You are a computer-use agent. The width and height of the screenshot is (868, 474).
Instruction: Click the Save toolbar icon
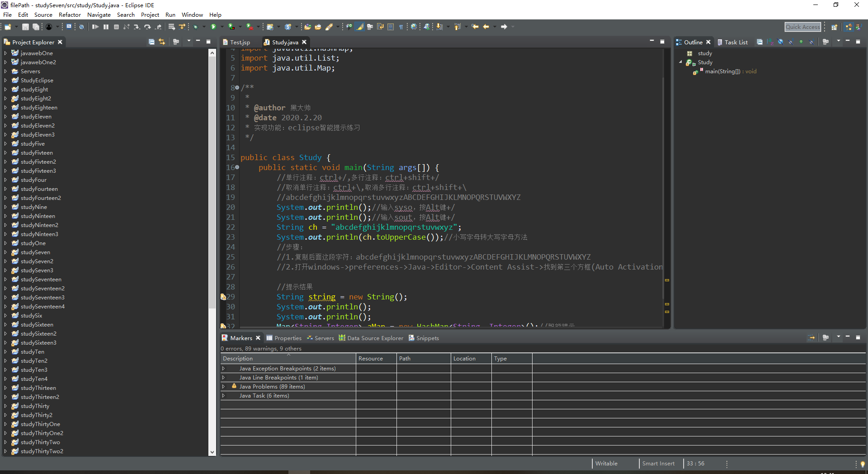tap(26, 27)
